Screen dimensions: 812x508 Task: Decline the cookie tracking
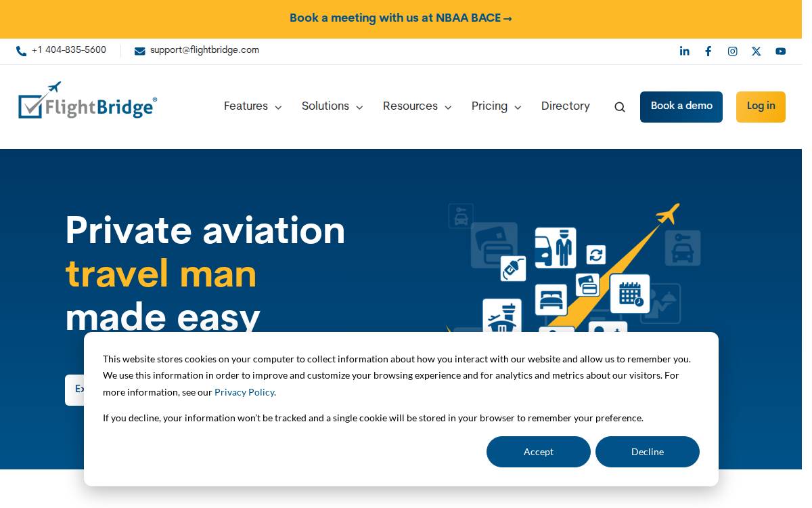(648, 452)
